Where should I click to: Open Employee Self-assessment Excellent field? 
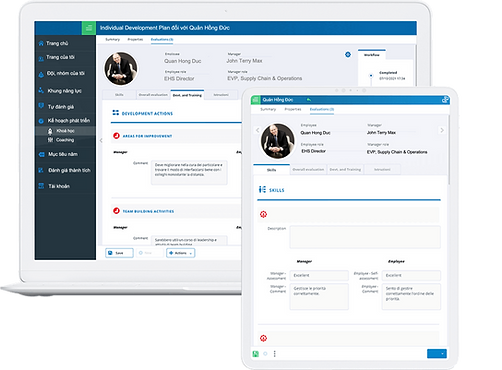[411, 275]
